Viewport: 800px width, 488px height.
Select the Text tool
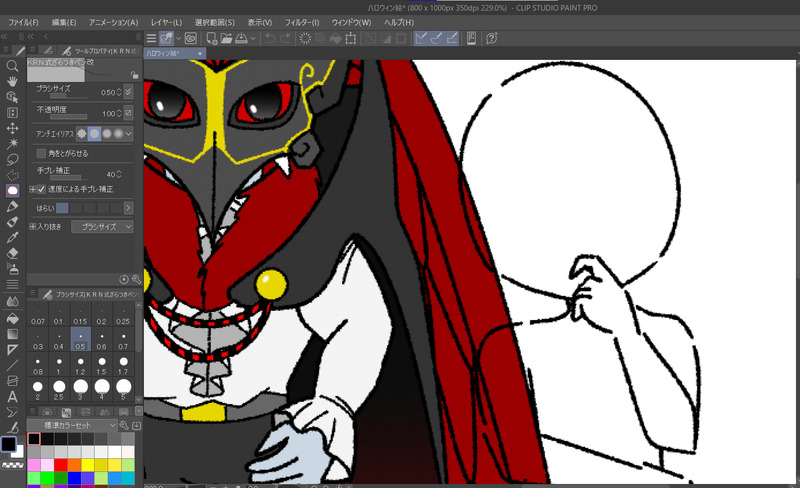pyautogui.click(x=12, y=397)
